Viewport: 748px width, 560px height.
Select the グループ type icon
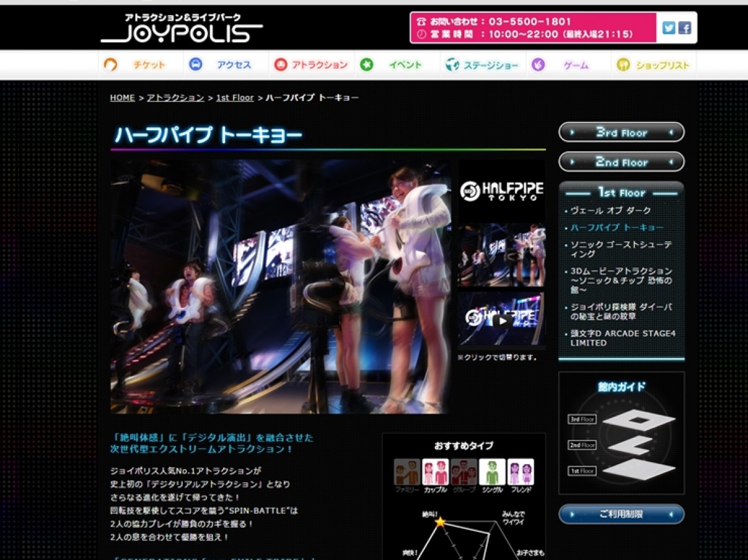point(464,472)
